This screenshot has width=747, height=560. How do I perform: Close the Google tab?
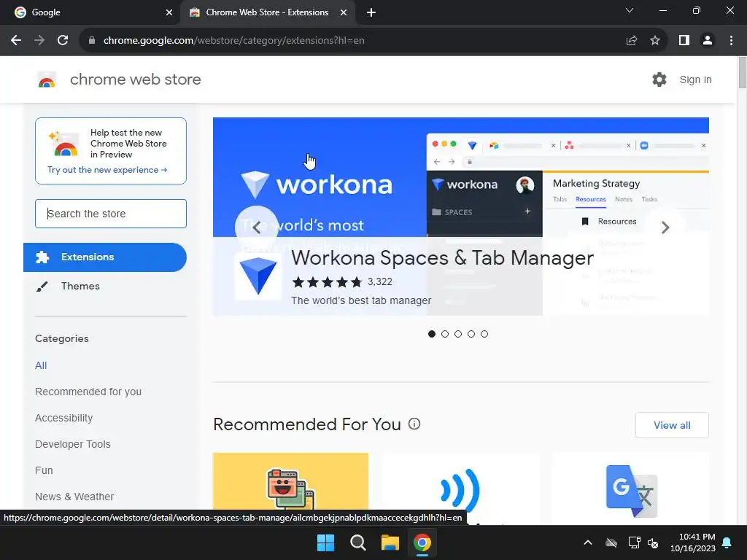coord(169,12)
